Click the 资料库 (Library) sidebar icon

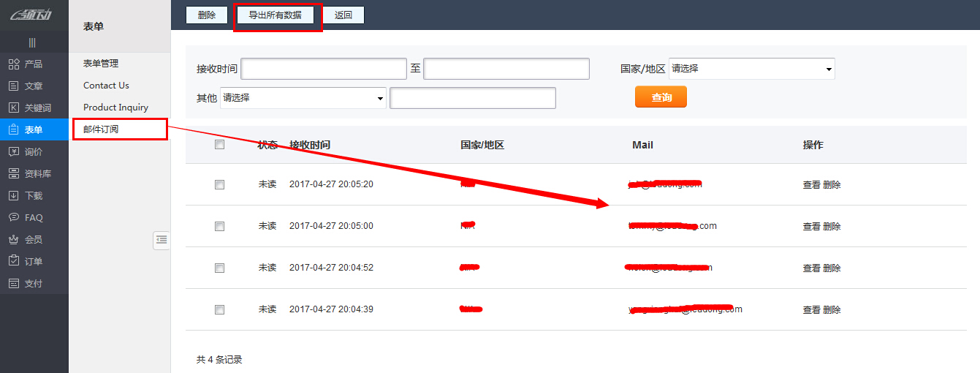13,174
